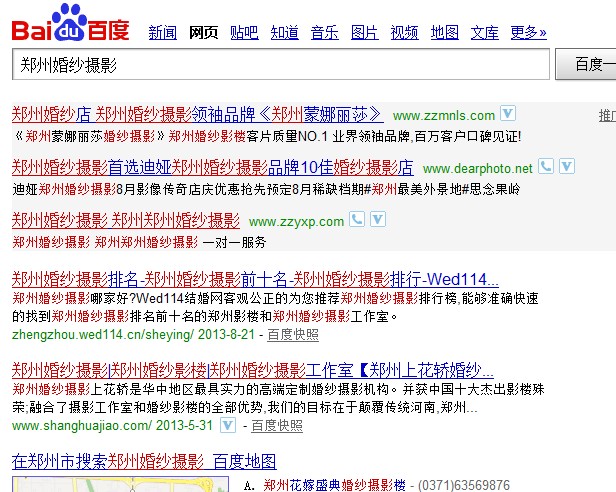Image resolution: width=616 pixels, height=492 pixels.
Task: Click the phone icon beside www.dearphoto.net
Action: coord(547,167)
